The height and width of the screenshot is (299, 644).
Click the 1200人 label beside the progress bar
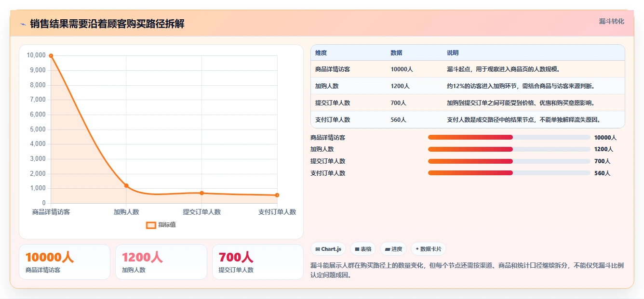604,149
